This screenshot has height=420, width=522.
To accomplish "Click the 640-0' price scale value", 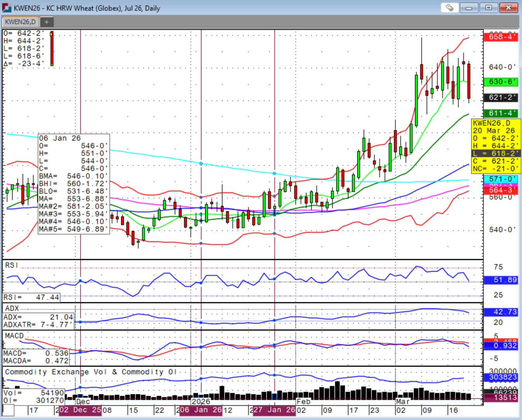I will [502, 67].
